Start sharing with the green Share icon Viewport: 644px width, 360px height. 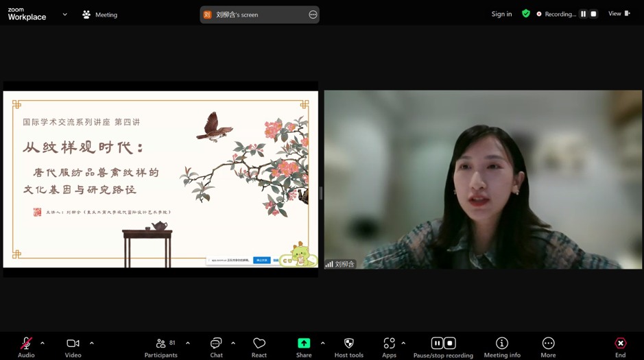click(304, 344)
